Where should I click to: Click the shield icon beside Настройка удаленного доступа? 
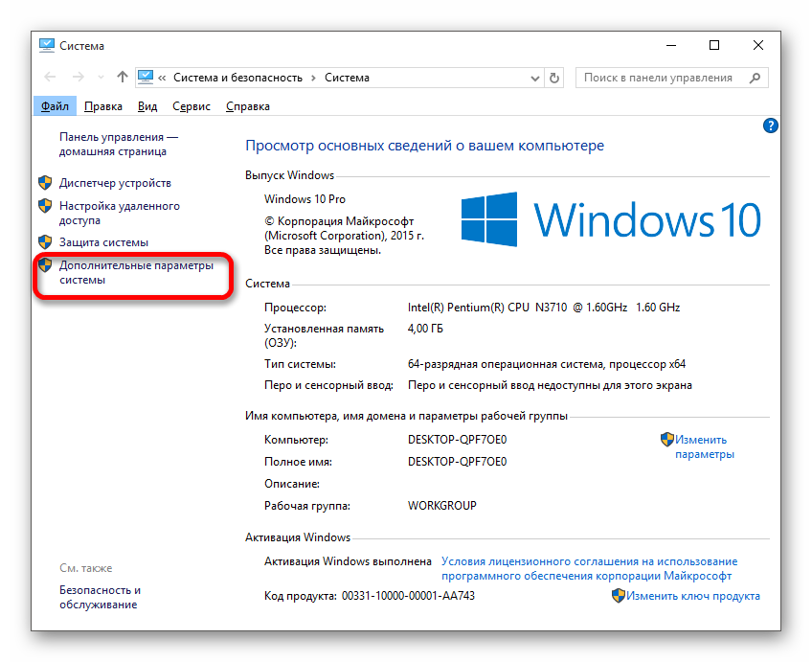[x=45, y=206]
